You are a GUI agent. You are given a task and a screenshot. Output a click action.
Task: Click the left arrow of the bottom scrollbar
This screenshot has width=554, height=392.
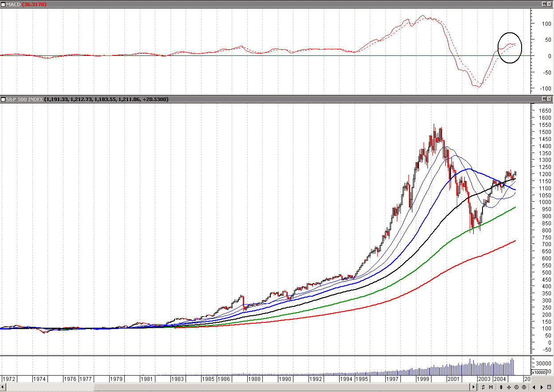[2, 387]
